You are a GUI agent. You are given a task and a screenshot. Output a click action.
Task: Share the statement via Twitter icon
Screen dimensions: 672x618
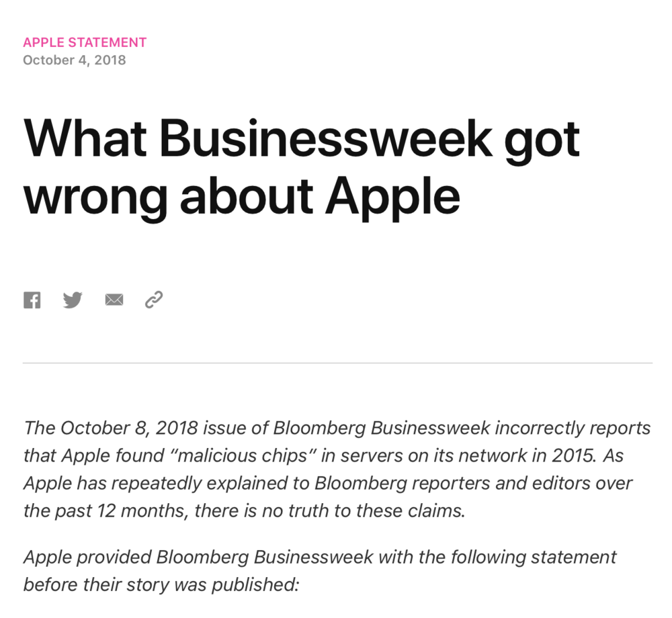pyautogui.click(x=73, y=300)
